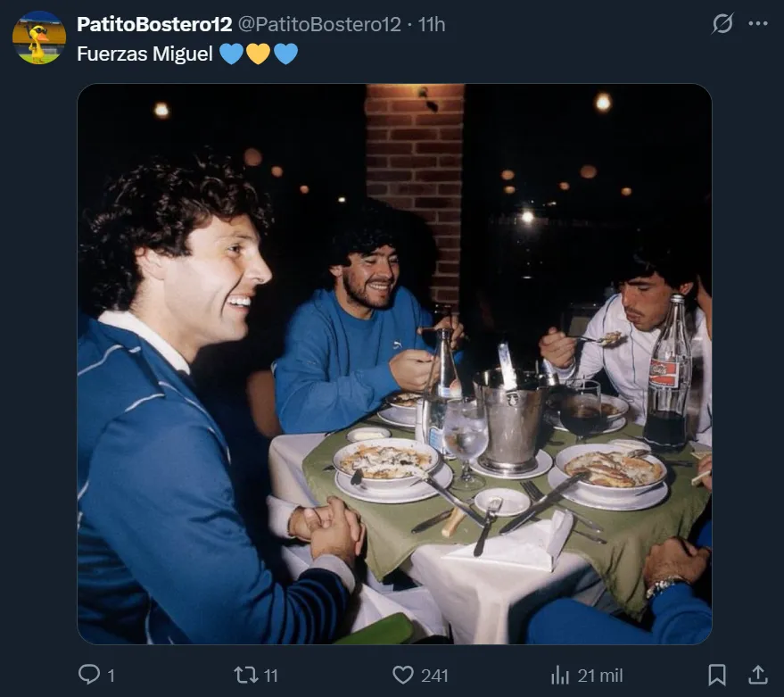
Task: Click the 21 mil views count
Action: pos(599,676)
